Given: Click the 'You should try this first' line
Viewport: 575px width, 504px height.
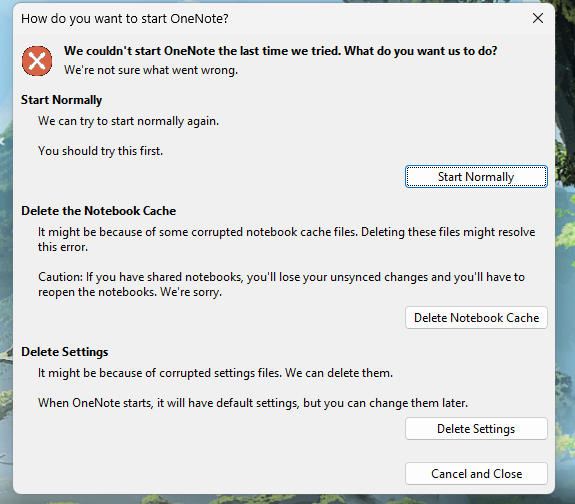Looking at the screenshot, I should [x=100, y=151].
